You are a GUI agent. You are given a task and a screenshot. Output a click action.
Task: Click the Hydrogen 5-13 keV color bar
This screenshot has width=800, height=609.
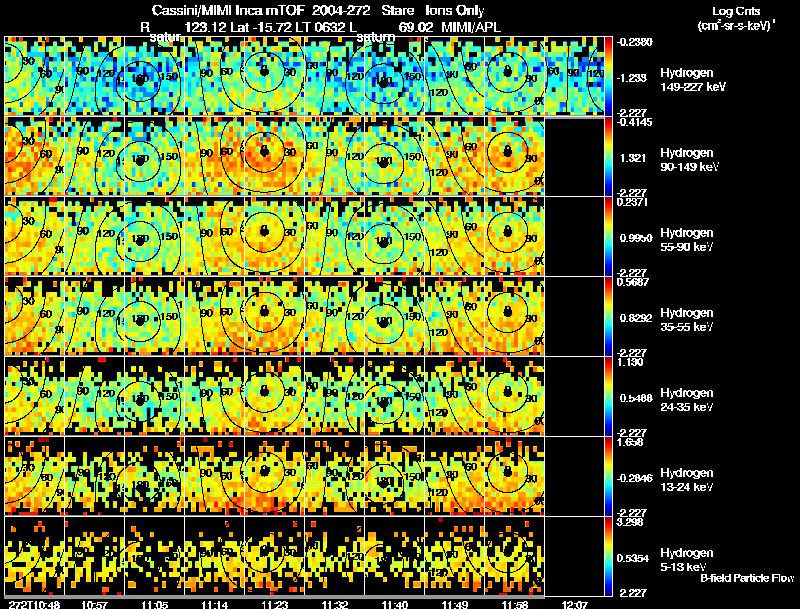coord(608,557)
